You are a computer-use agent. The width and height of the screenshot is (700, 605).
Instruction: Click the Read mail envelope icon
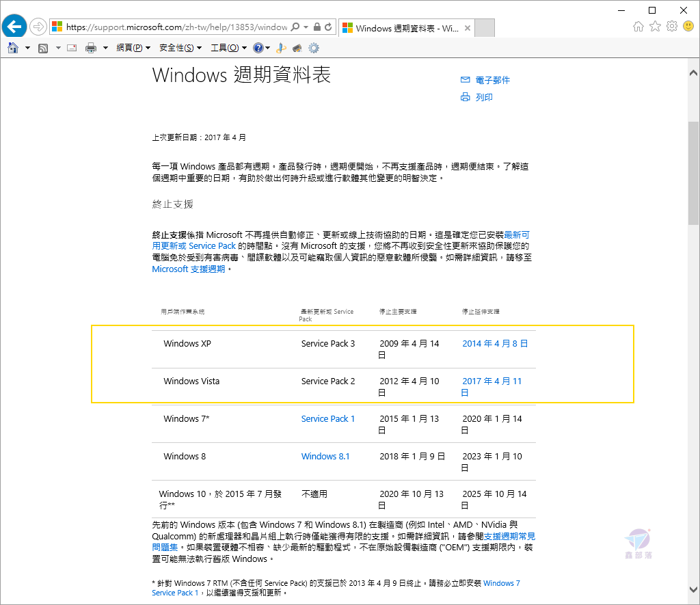(x=72, y=48)
